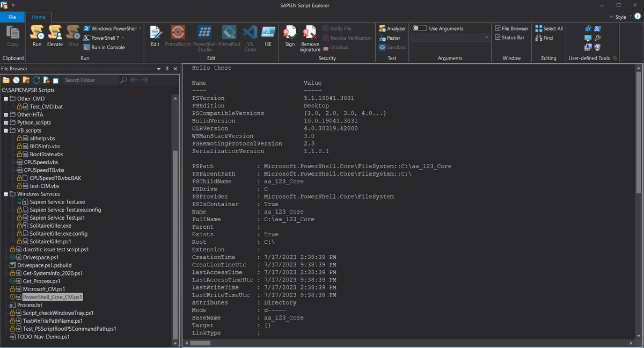Expand the Other-HTA folder
The width and height of the screenshot is (644, 348).
(x=6, y=114)
